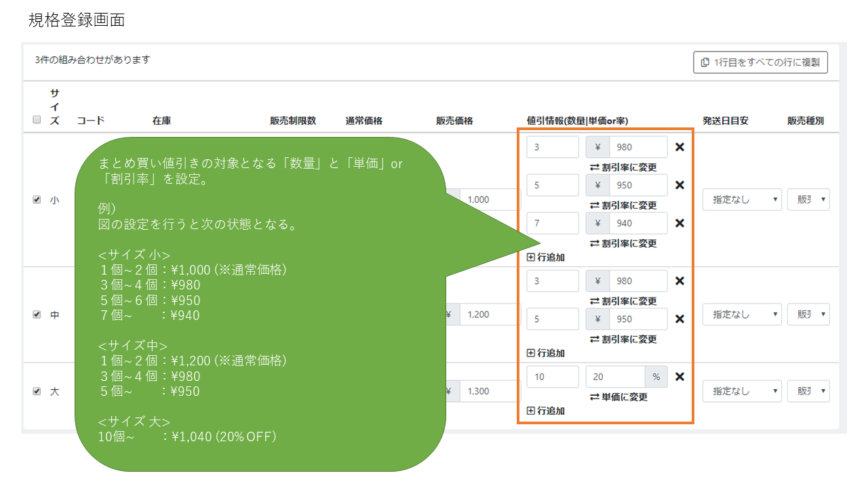Add a discount row for size 大
868x488 pixels.
(546, 411)
